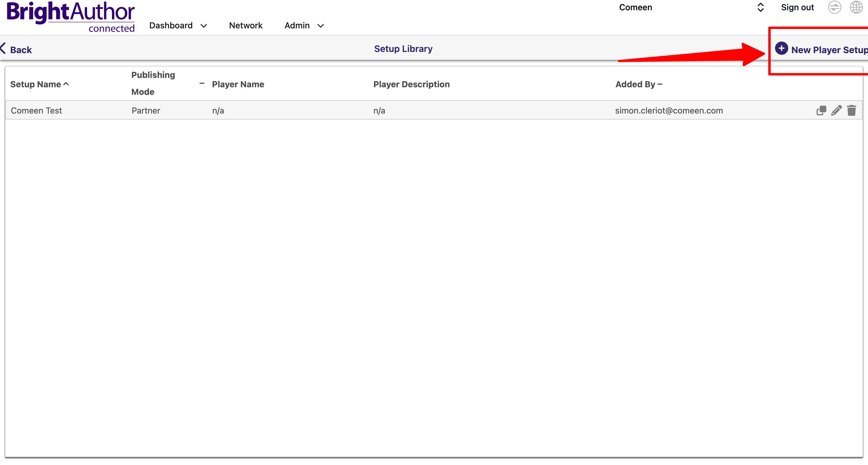
Task: Edit the Comeen Test setup
Action: tap(836, 111)
